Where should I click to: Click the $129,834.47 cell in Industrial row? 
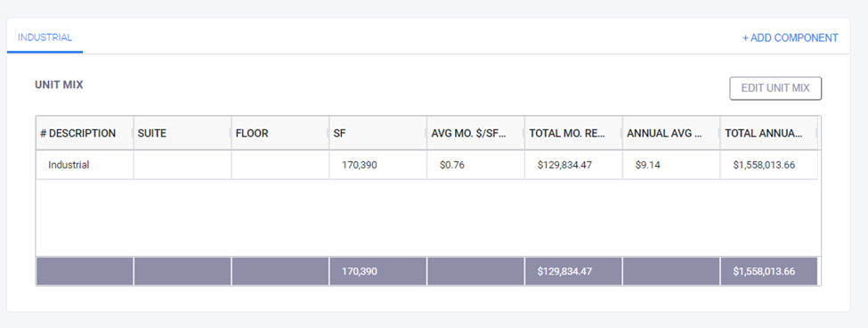[x=574, y=165]
